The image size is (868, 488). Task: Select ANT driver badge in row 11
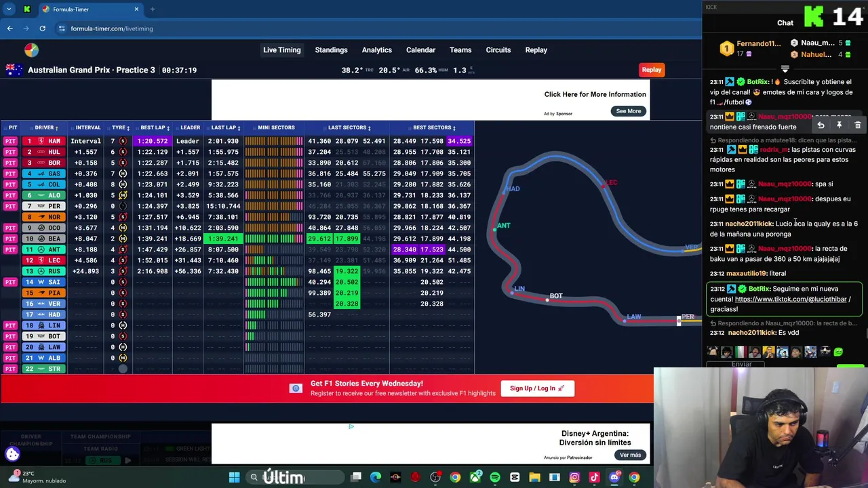point(44,249)
